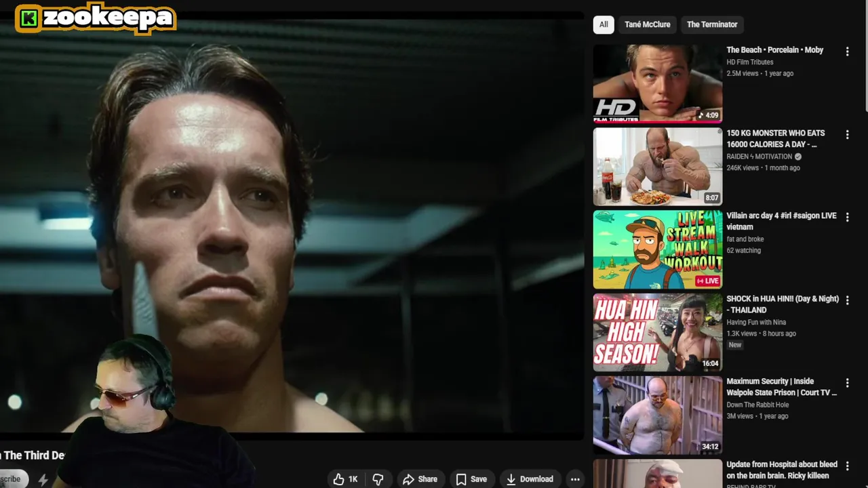Click the Kick zookeepa logo overlay
Viewport: 868px width, 488px height.
pyautogui.click(x=96, y=18)
